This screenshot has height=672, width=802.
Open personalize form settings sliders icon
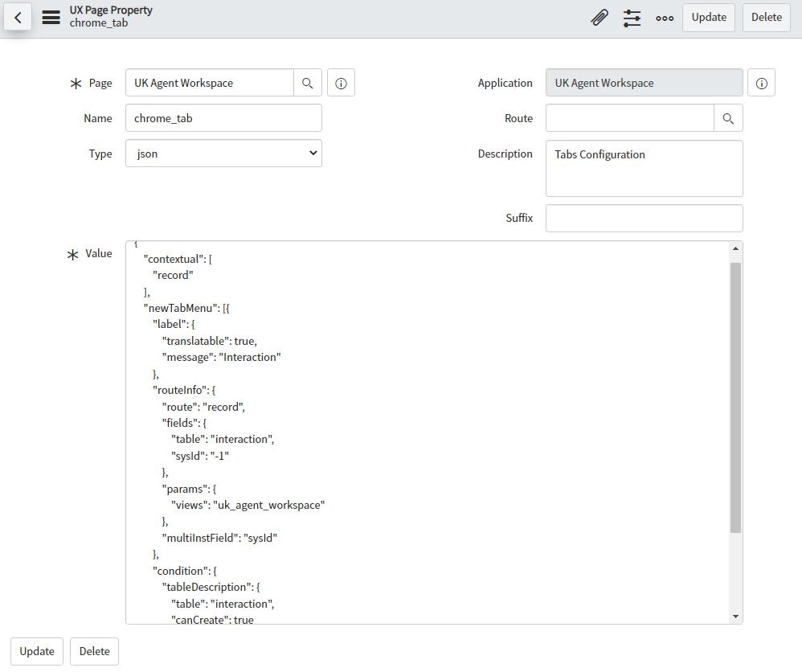(632, 18)
